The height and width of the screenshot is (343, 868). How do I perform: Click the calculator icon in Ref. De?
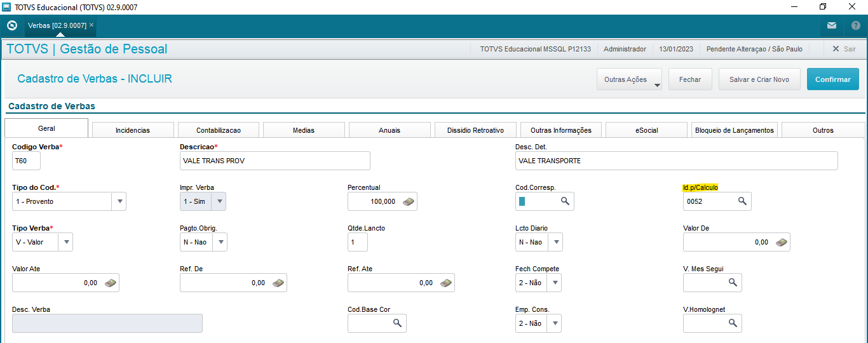[278, 283]
